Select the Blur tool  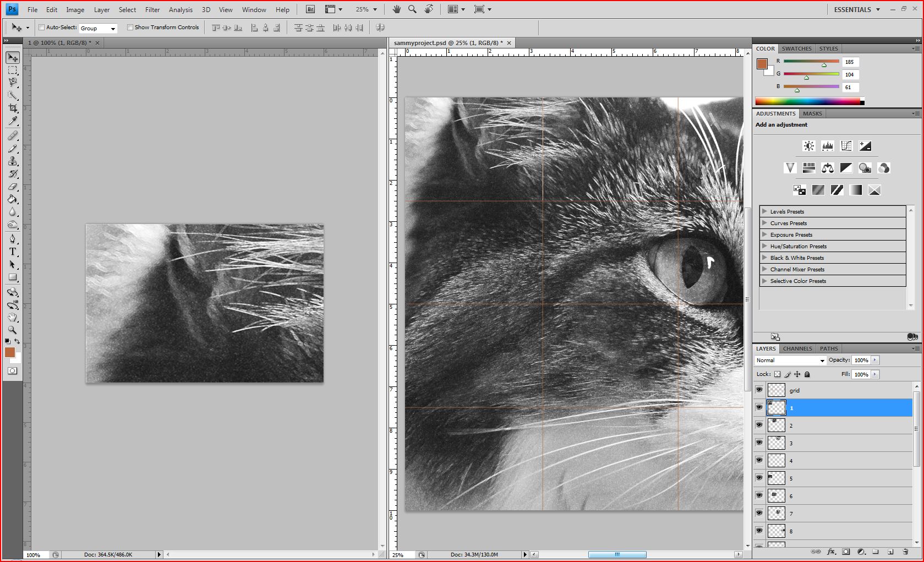coord(13,212)
